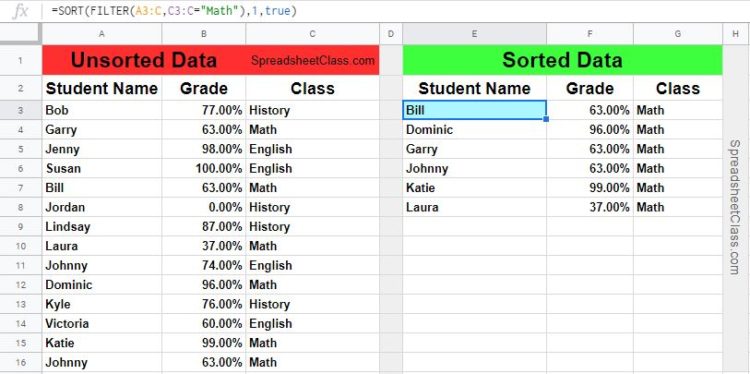Select the 76.00% grade cell

coord(204,304)
